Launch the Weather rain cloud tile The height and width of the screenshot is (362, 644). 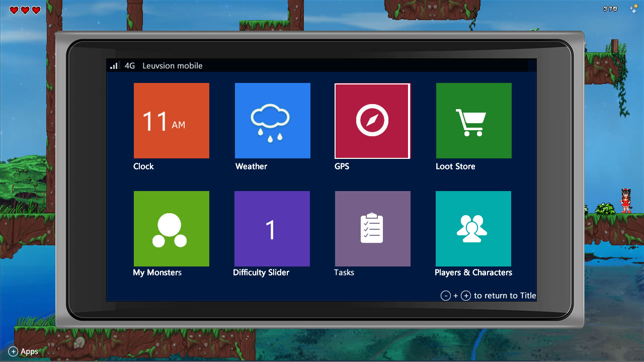272,121
